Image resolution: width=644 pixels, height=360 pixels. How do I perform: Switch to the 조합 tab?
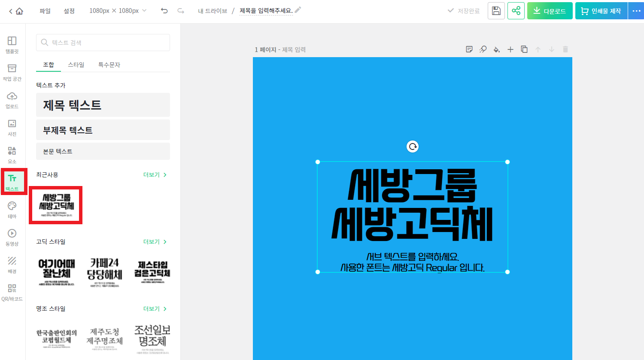point(49,65)
